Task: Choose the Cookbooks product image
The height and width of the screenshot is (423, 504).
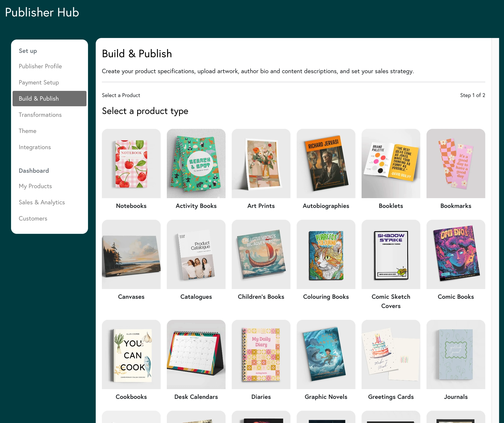Action: (x=131, y=354)
